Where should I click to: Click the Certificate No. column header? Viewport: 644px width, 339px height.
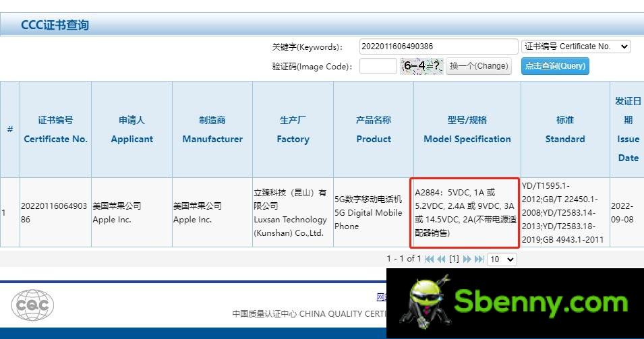click(55, 129)
